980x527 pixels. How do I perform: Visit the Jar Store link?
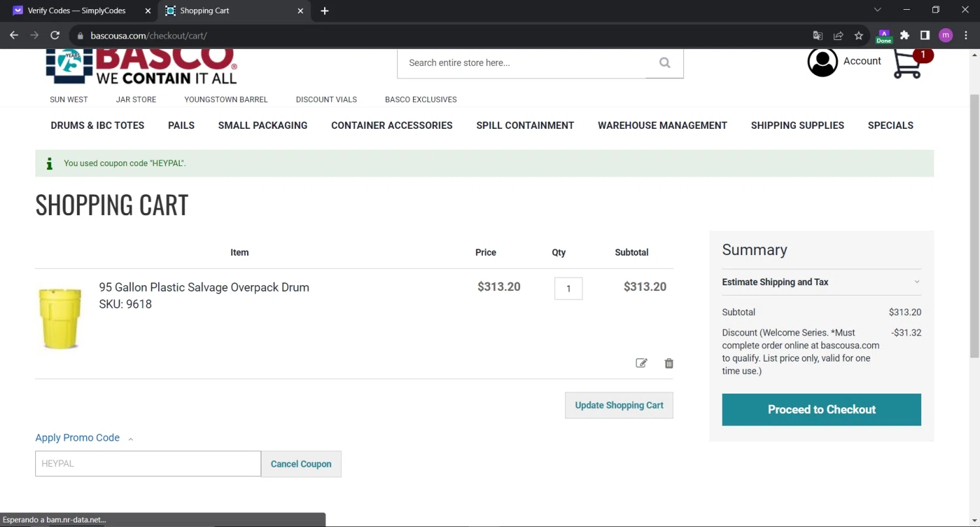[x=136, y=99]
